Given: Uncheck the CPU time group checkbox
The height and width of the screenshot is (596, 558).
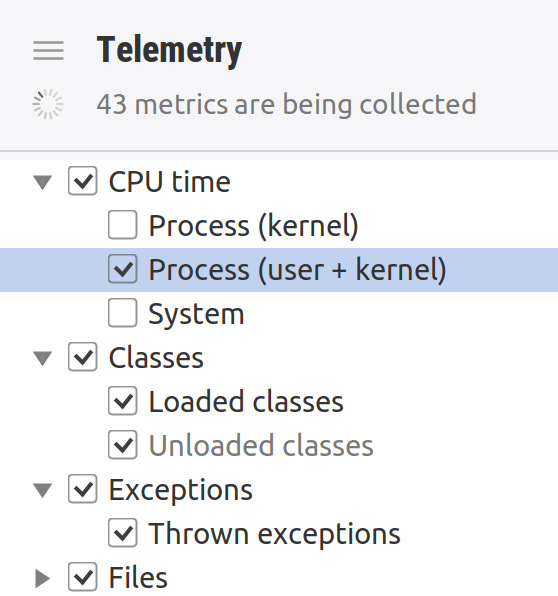Looking at the screenshot, I should [82, 181].
